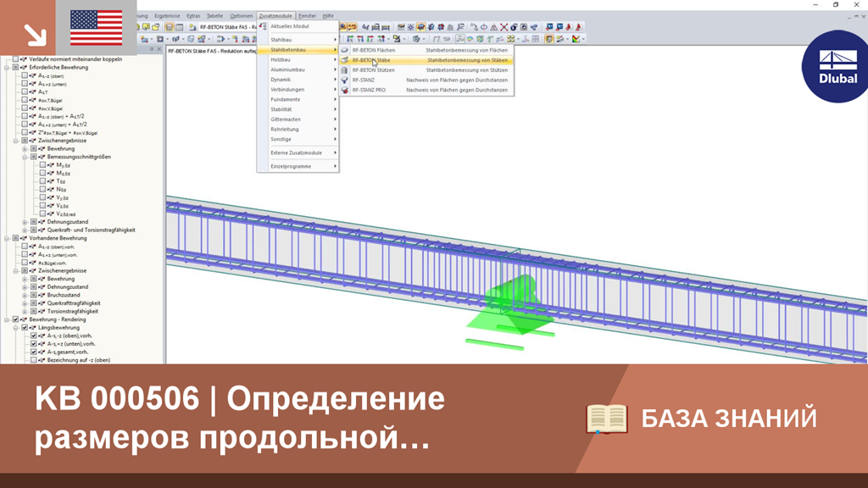Click the Y-axis view icon in toolbar

click(360, 39)
